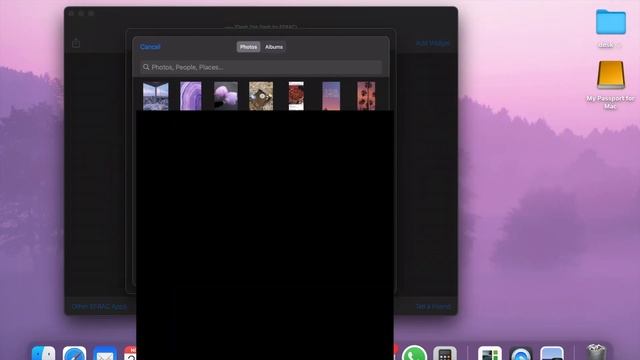The width and height of the screenshot is (640, 360).
Task: Switch to the Photos tab
Action: pos(248,47)
